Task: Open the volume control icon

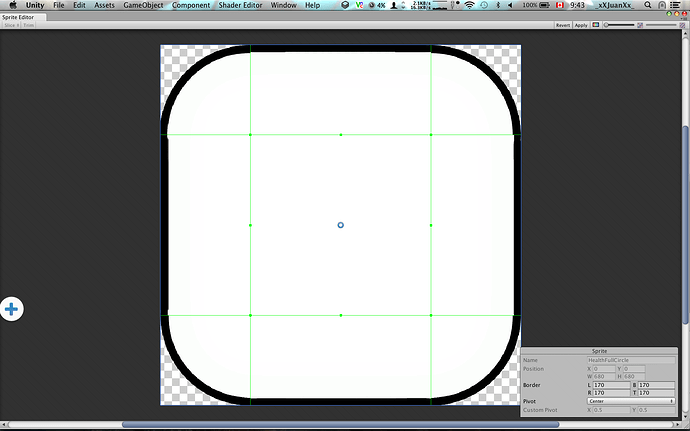Action: point(510,5)
